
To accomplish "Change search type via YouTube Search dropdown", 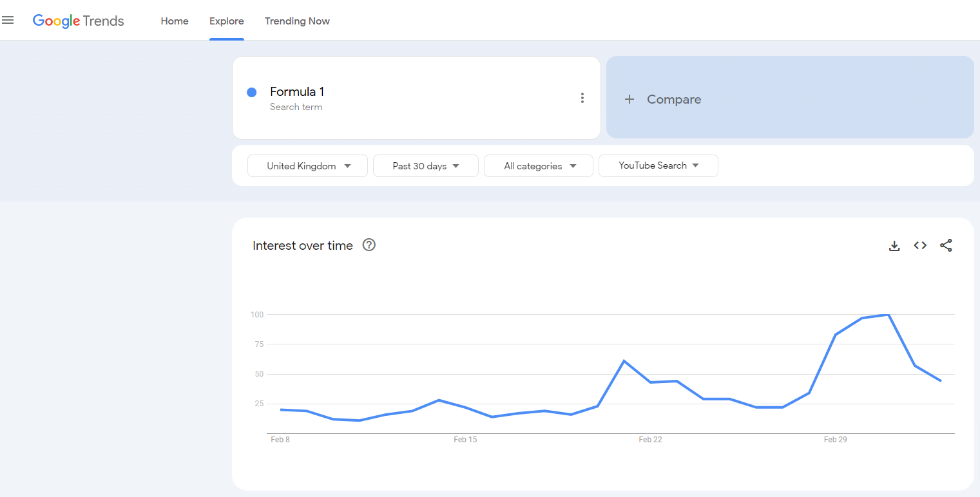I will tap(658, 165).
